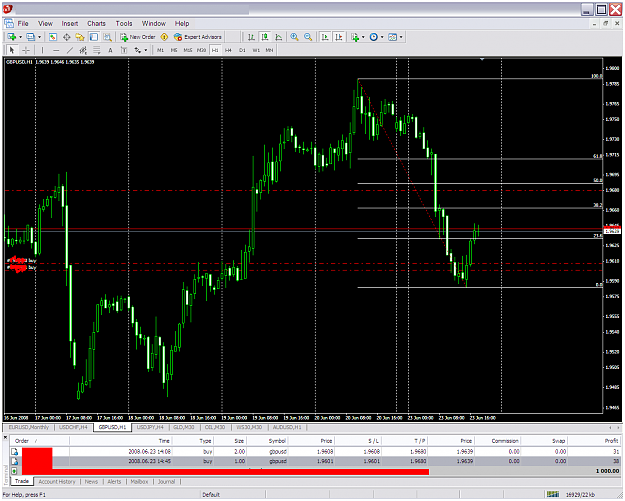Select the arrows objects tool
The width and height of the screenshot is (625, 501).
click(138, 50)
